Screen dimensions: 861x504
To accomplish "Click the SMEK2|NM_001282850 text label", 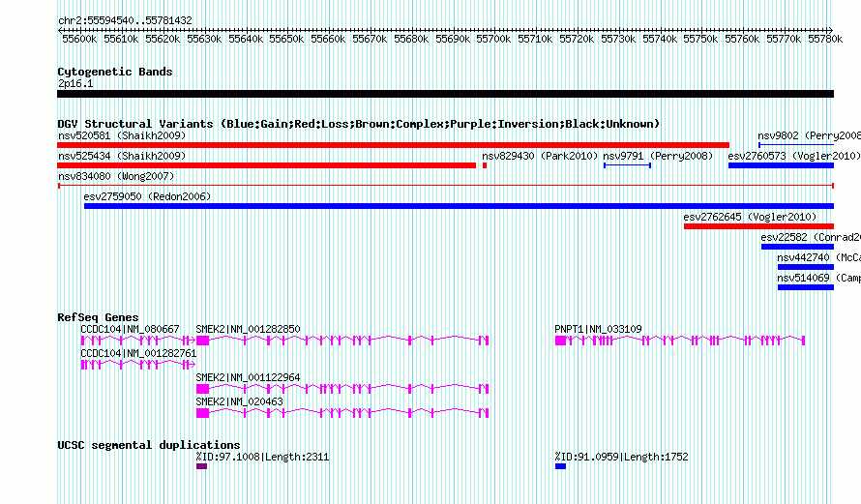I will pyautogui.click(x=249, y=330).
